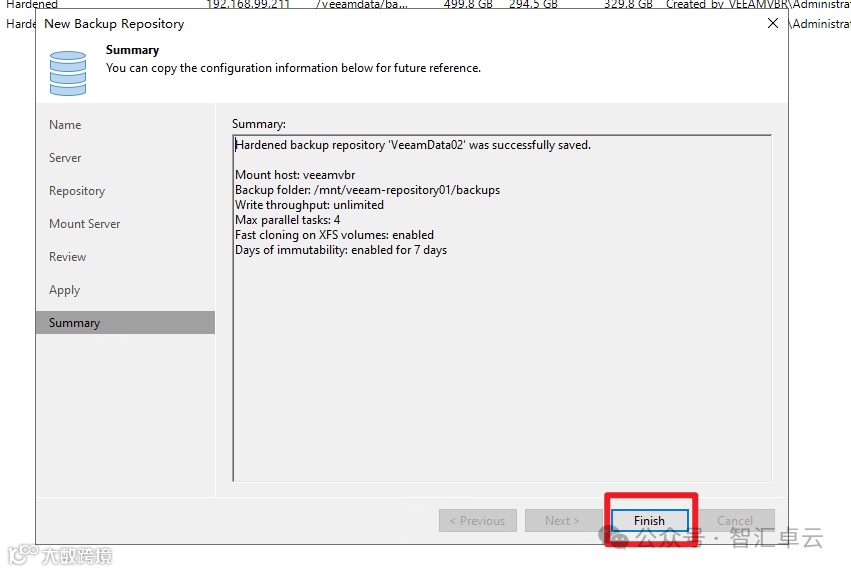Click the 192.168.99.211 cell in background list
This screenshot has height=572, width=851.
point(248,4)
